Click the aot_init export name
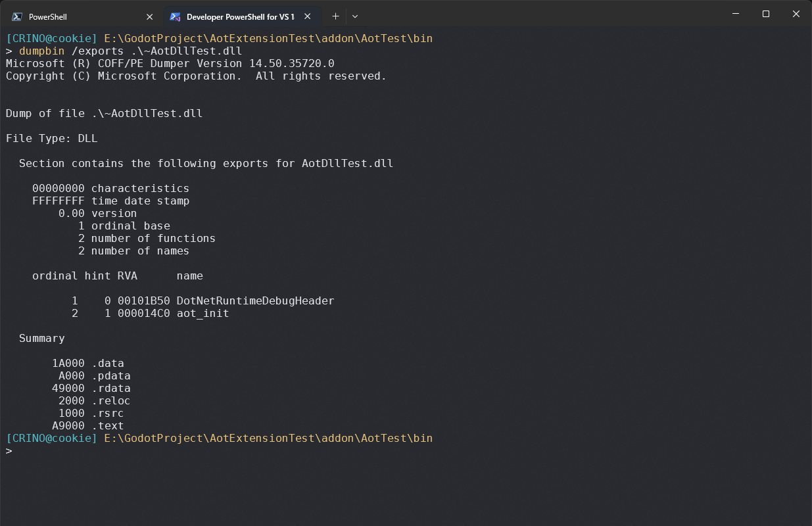Screen dimensions: 812x526 point(203,314)
